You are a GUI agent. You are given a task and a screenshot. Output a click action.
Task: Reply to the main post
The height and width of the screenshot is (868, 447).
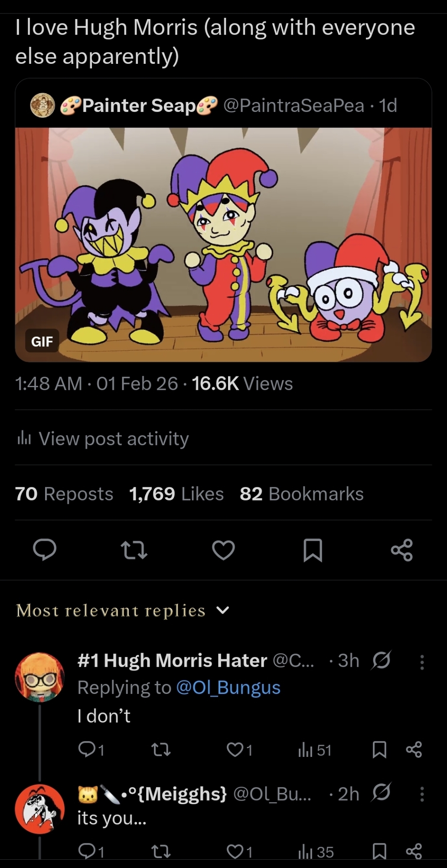tap(45, 550)
